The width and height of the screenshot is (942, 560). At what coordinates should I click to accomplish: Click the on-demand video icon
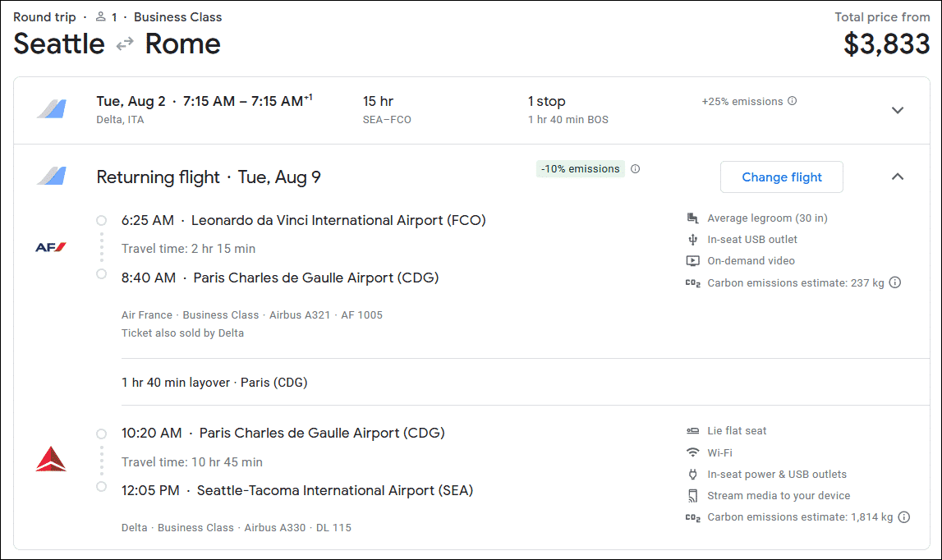click(692, 261)
